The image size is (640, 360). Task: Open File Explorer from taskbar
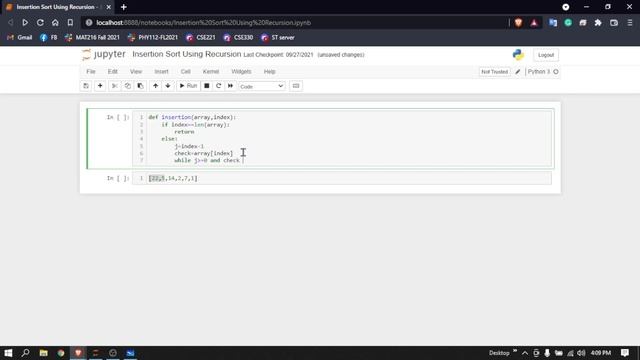pos(43,353)
